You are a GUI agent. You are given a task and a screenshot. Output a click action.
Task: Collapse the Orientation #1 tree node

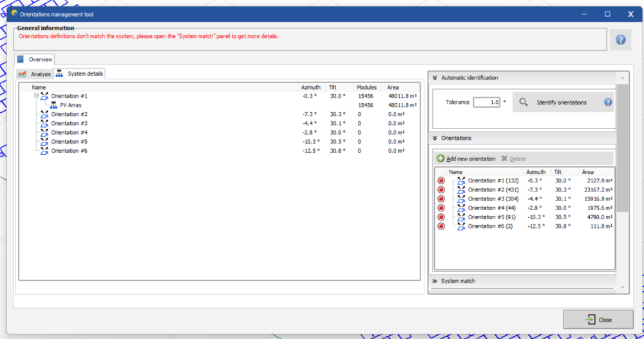pos(37,96)
